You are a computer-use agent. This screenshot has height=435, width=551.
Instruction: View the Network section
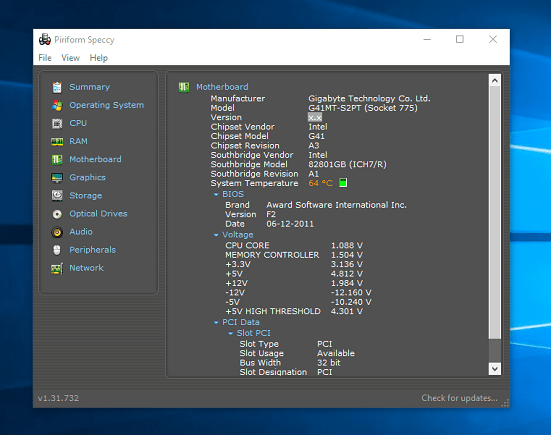point(86,268)
